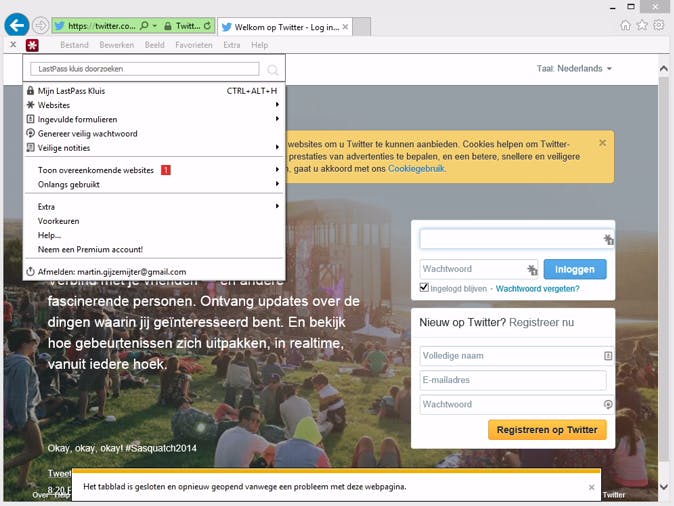
Task: Open the Taal: Nederlands language dropdown
Action: pos(574,68)
